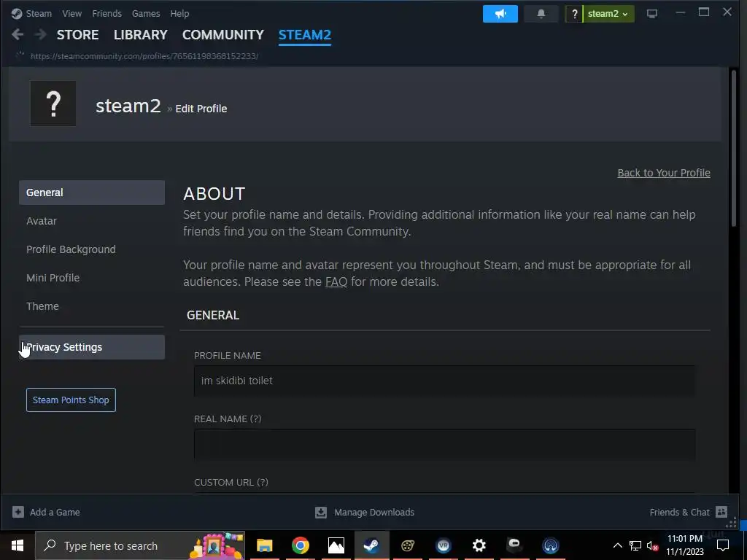Open the Steam Points Shop
Image resolution: width=747 pixels, height=560 pixels.
point(71,400)
